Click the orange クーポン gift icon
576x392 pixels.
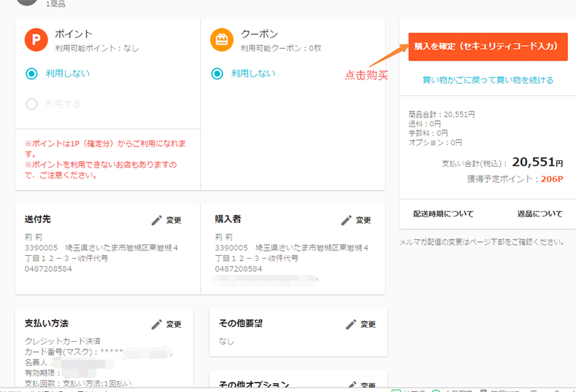coord(222,40)
